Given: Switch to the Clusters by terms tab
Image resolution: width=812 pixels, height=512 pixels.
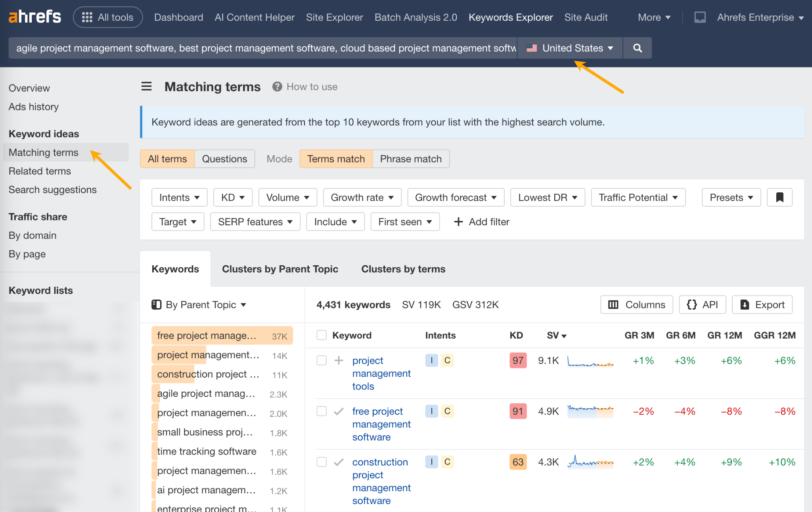Looking at the screenshot, I should (403, 269).
